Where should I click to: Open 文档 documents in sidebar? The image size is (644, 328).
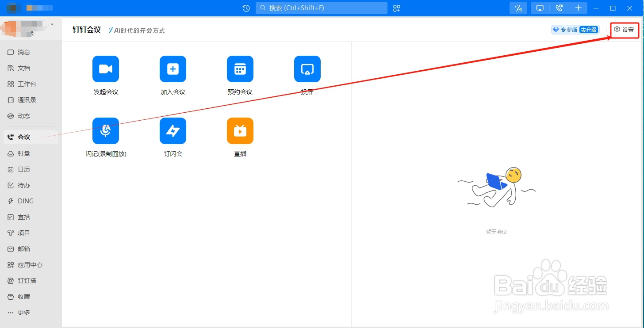(31, 68)
